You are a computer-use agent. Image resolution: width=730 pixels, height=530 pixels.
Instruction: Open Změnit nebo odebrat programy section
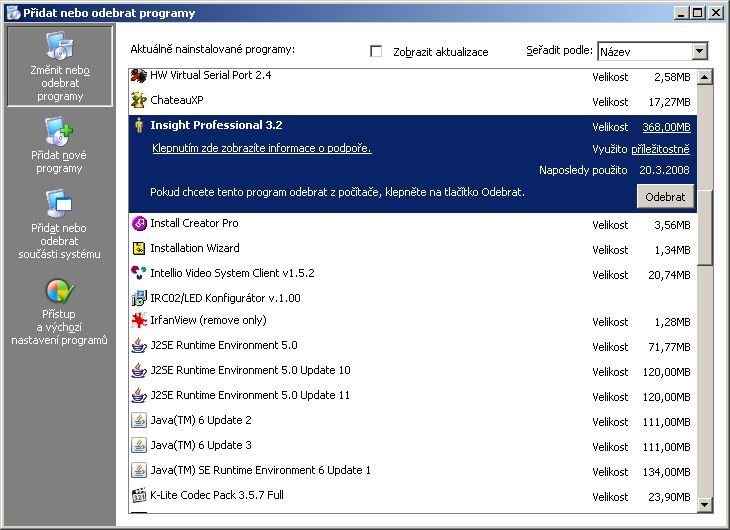60,66
